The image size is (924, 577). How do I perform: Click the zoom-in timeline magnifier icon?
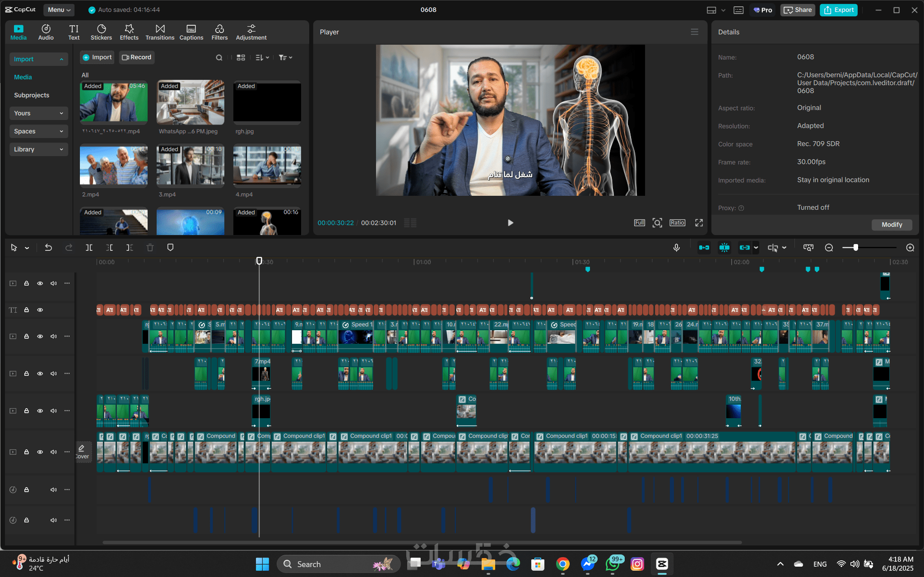click(x=910, y=248)
